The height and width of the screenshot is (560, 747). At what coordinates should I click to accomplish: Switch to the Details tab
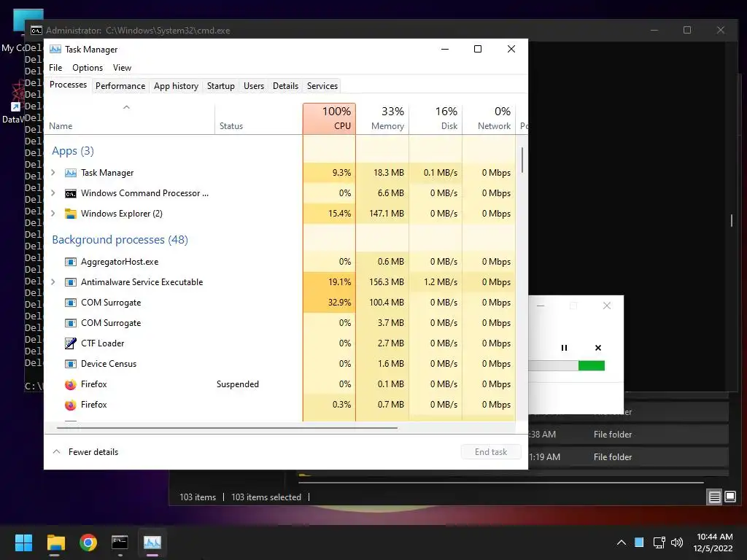pos(285,86)
